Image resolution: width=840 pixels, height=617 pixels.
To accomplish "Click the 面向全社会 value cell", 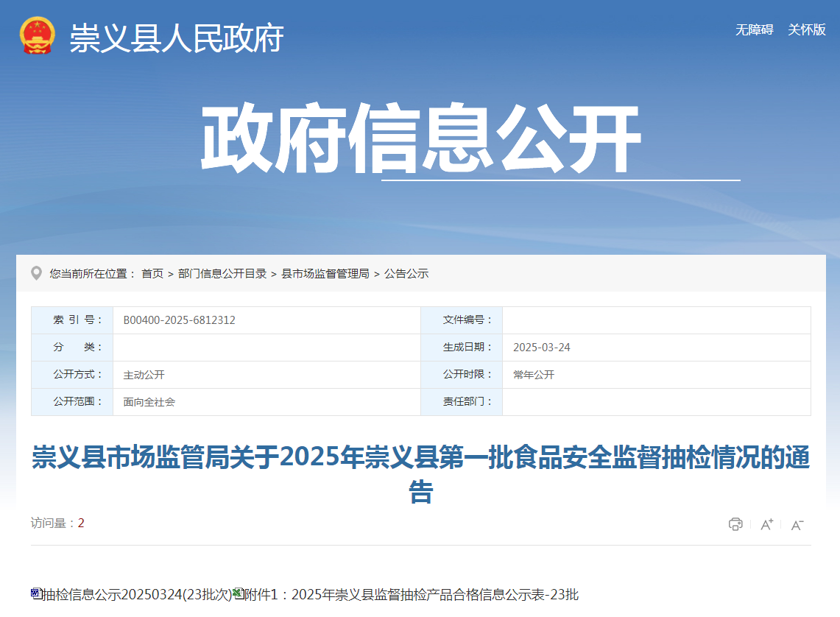I will tap(267, 402).
